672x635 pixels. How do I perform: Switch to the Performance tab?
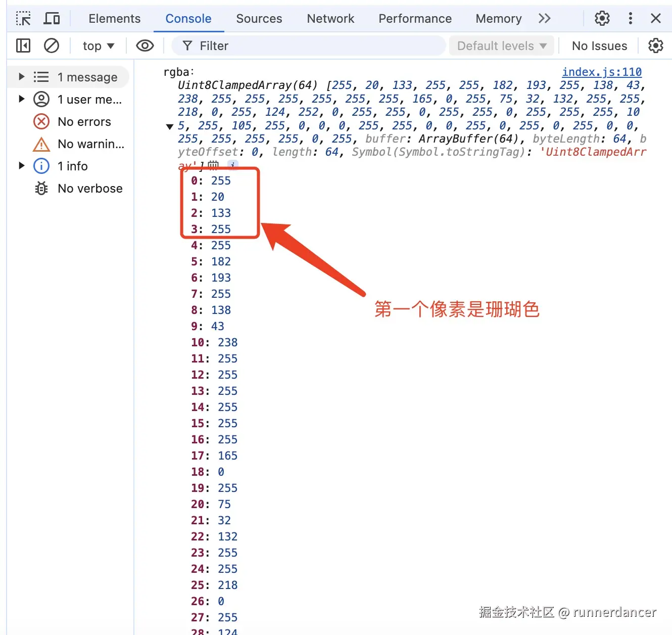[415, 19]
